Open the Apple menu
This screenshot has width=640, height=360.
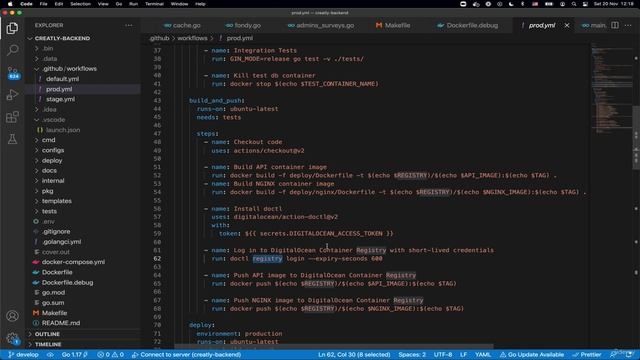[10, 4]
